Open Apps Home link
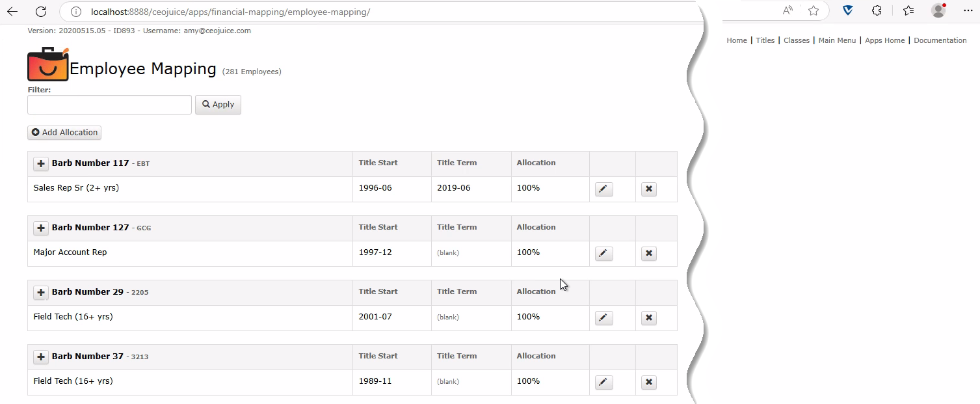Image resolution: width=980 pixels, height=404 pixels. 884,40
